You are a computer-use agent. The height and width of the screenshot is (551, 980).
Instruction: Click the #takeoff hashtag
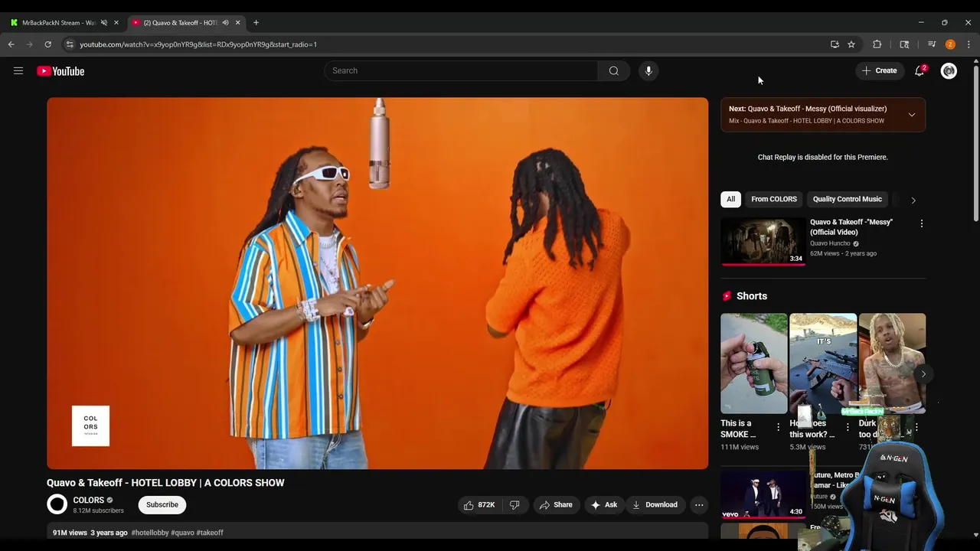210,533
